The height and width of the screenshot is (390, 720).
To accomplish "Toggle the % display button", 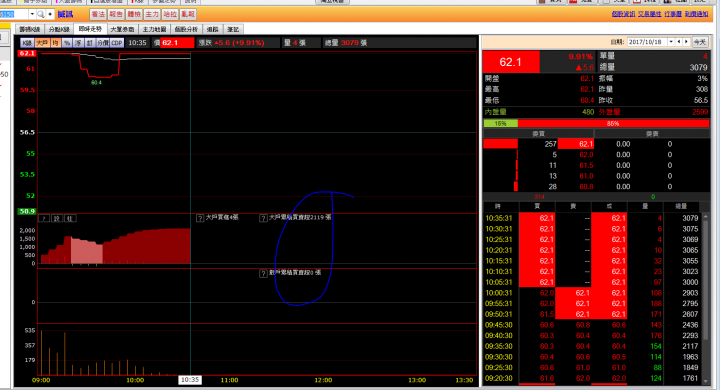I will tap(67, 43).
